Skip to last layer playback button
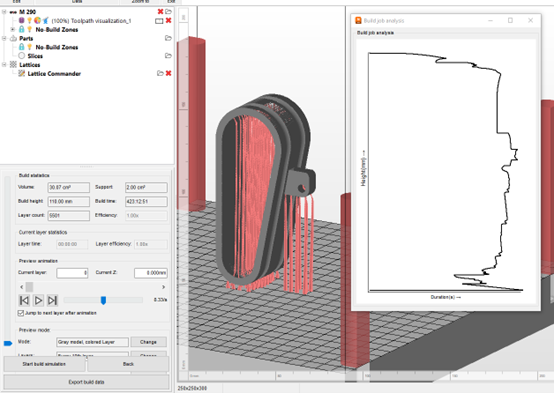The height and width of the screenshot is (393, 554). [52, 300]
